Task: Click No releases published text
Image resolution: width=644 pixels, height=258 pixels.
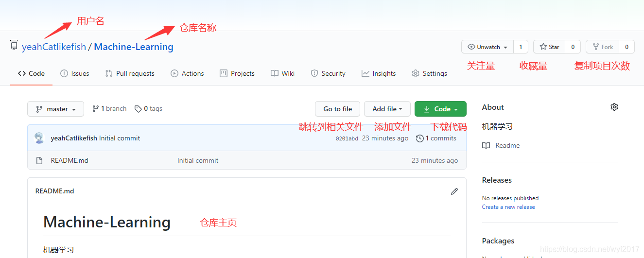Action: 510,198
